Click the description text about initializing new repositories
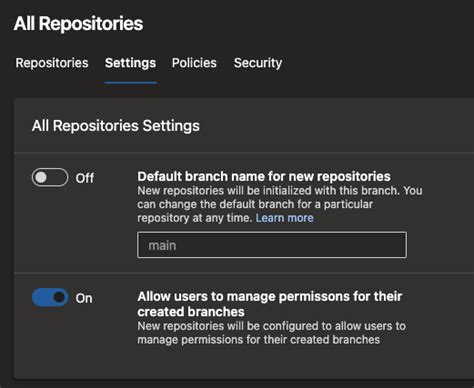This screenshot has height=388, width=474. [280, 204]
